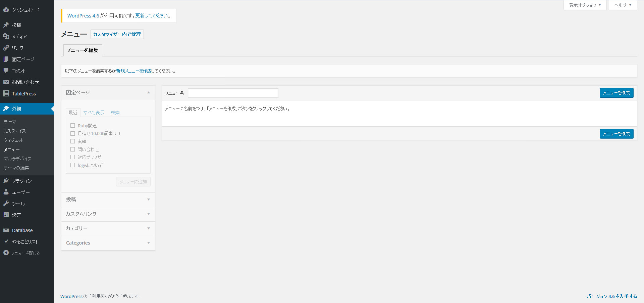Click the Dashboard gauge icon in sidebar
This screenshot has width=644, height=303.
pos(6,10)
